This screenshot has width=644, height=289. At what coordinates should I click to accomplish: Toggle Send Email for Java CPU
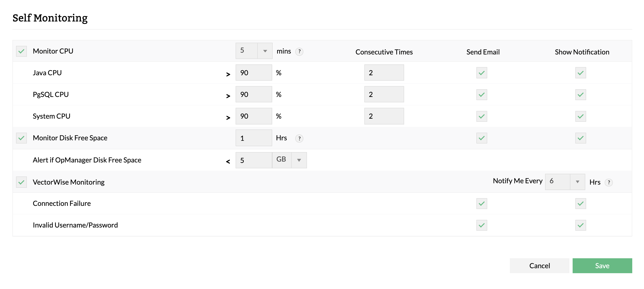(x=482, y=73)
